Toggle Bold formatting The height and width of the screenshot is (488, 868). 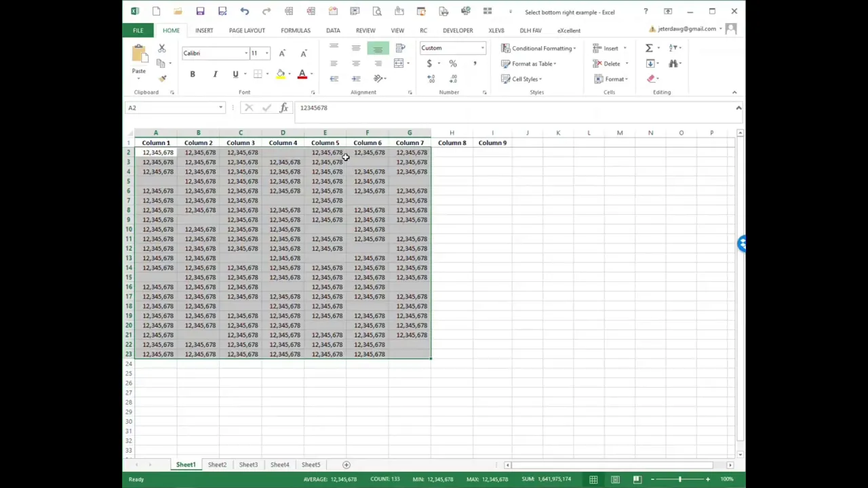click(193, 74)
